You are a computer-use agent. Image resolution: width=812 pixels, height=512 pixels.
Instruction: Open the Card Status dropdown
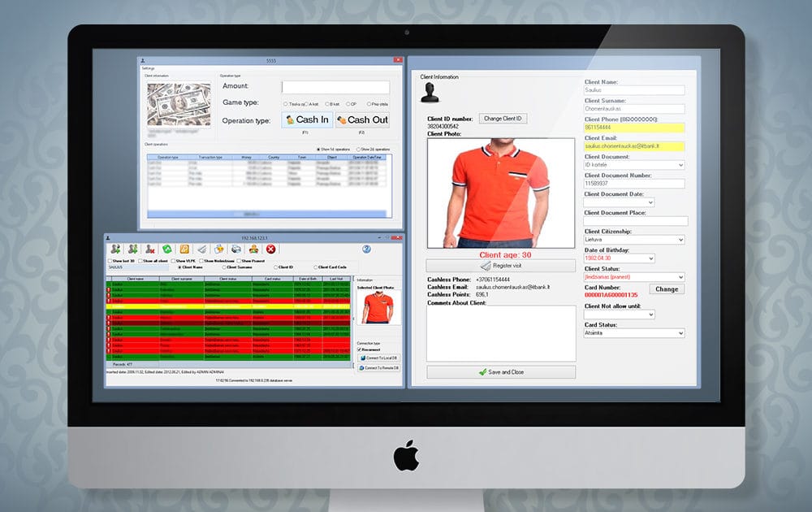tap(634, 332)
